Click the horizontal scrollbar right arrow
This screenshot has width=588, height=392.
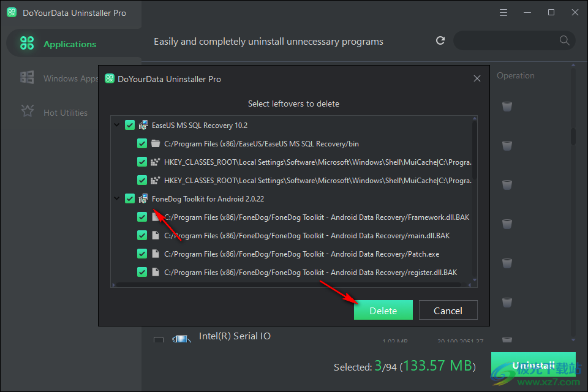[469, 285]
